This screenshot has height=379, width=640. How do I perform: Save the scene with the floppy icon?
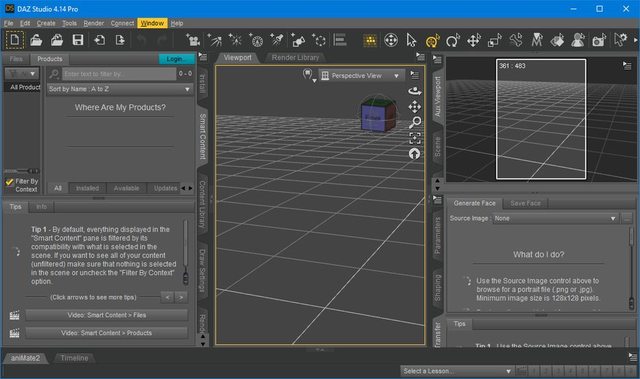click(x=78, y=40)
